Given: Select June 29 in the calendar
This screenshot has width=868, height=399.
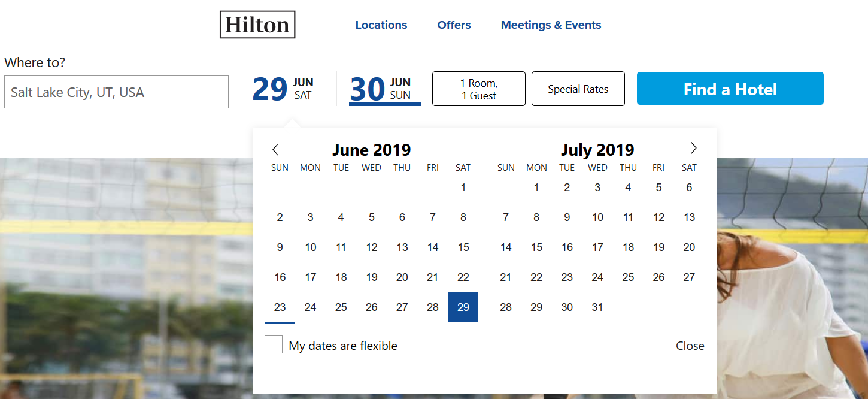Looking at the screenshot, I should coord(463,307).
